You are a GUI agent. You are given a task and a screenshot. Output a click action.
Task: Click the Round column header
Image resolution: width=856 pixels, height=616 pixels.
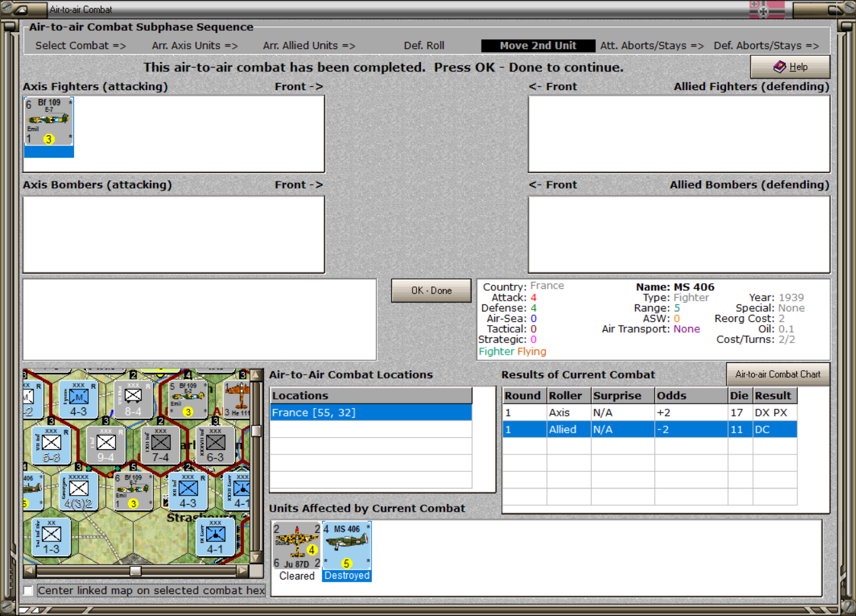click(525, 395)
